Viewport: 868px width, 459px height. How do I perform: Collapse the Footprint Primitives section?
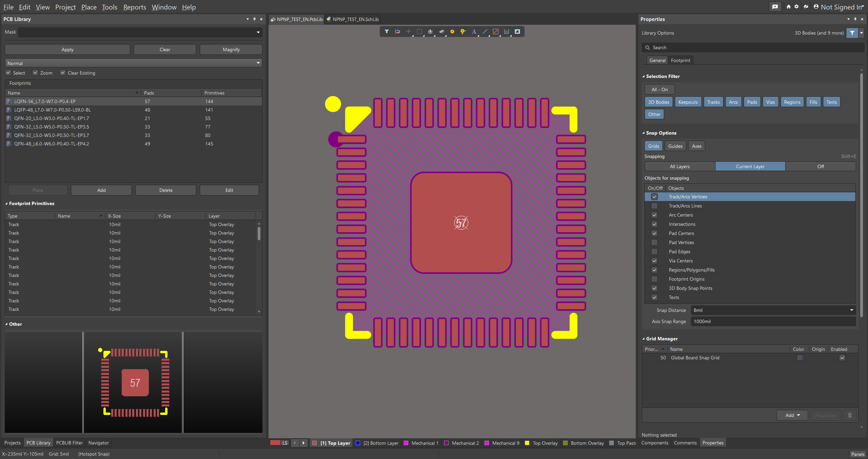tap(6, 203)
